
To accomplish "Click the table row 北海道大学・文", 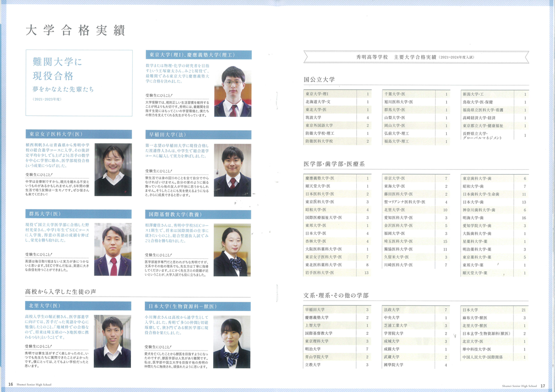I will pos(337,102).
